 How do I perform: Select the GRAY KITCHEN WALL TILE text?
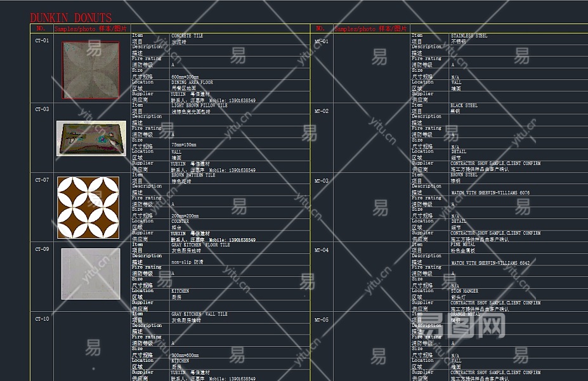pyautogui.click(x=199, y=314)
